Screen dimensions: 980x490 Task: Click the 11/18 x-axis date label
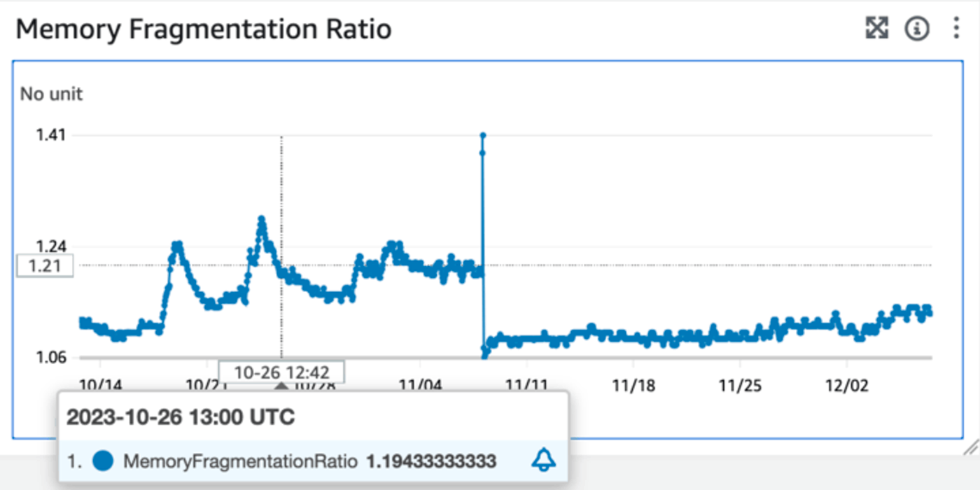click(x=633, y=386)
